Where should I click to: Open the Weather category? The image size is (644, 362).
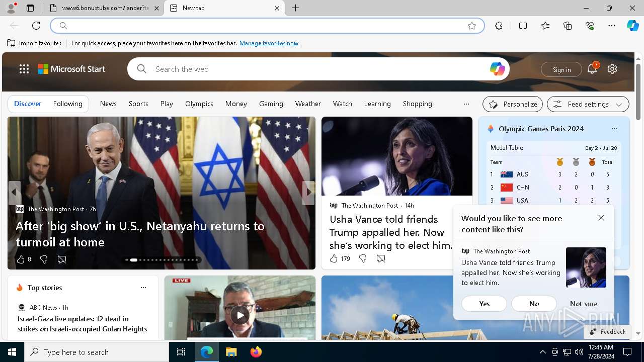[308, 104]
